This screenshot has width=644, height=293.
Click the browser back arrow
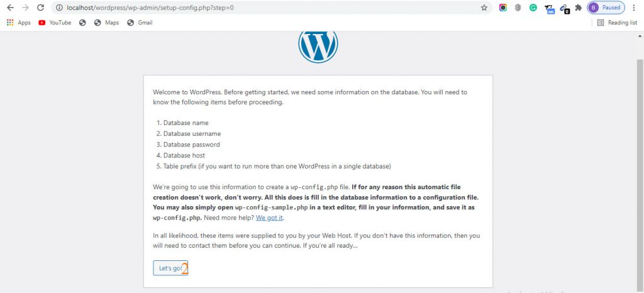(x=10, y=8)
